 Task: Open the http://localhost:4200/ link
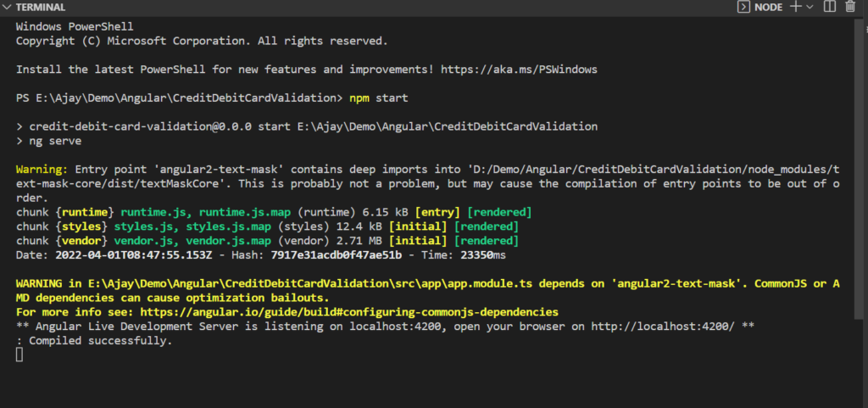663,326
